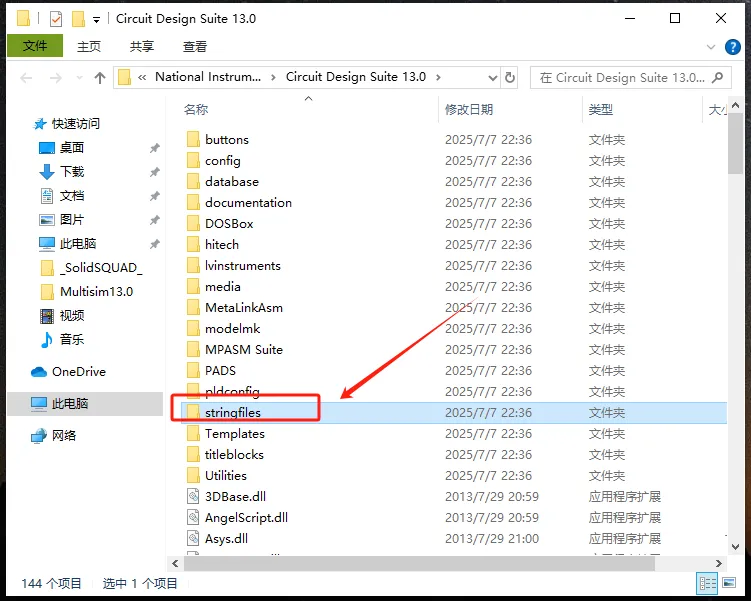Select 网络 in navigation pane
The width and height of the screenshot is (751, 601).
click(54, 435)
